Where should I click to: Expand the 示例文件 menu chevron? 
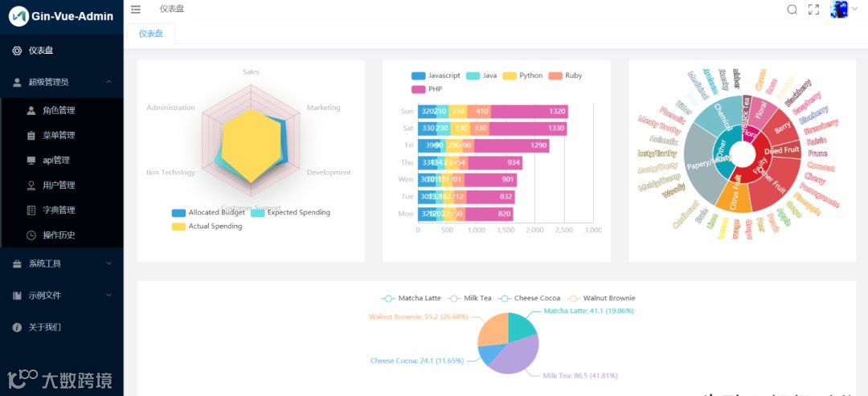pos(109,296)
